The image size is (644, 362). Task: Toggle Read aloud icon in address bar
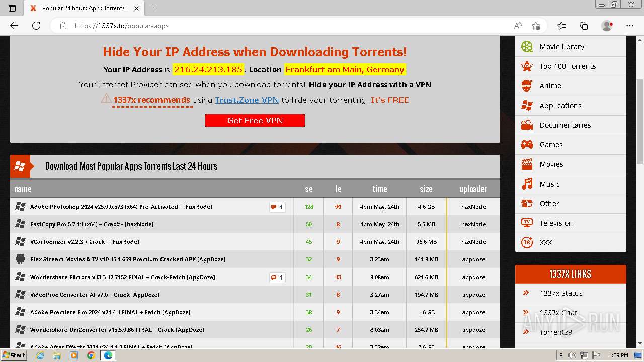(518, 26)
